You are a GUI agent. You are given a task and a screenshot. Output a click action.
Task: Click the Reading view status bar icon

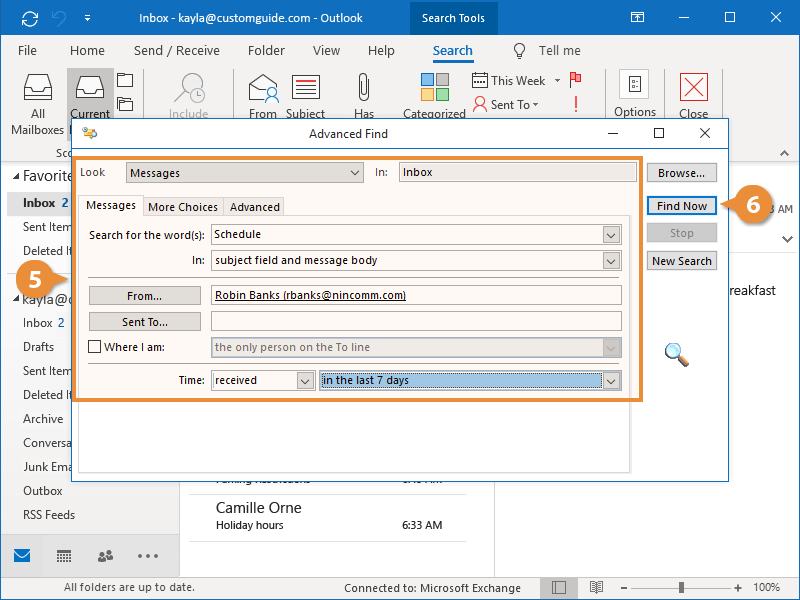point(596,588)
